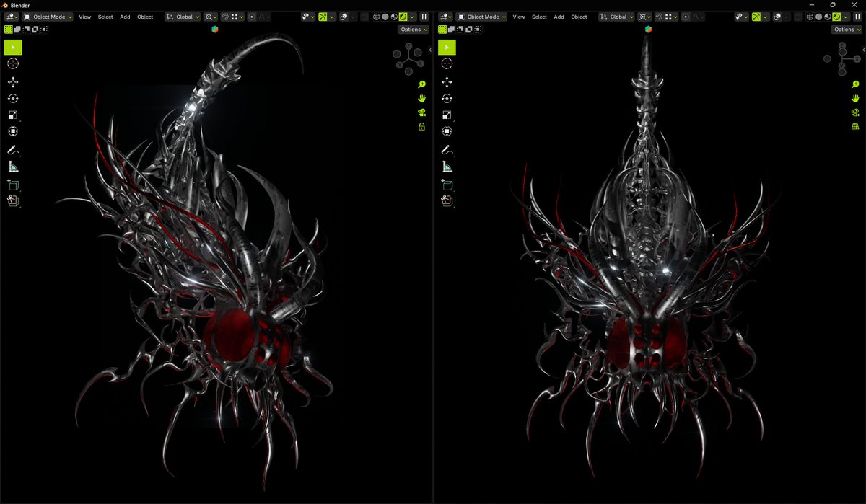Toggle camera view icon in left viewport
The height and width of the screenshot is (504, 866).
[422, 112]
